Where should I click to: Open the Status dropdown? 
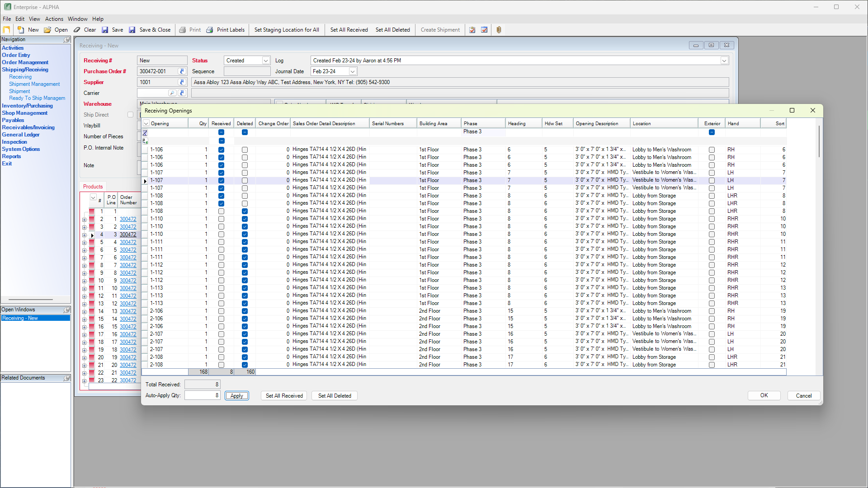pyautogui.click(x=266, y=61)
